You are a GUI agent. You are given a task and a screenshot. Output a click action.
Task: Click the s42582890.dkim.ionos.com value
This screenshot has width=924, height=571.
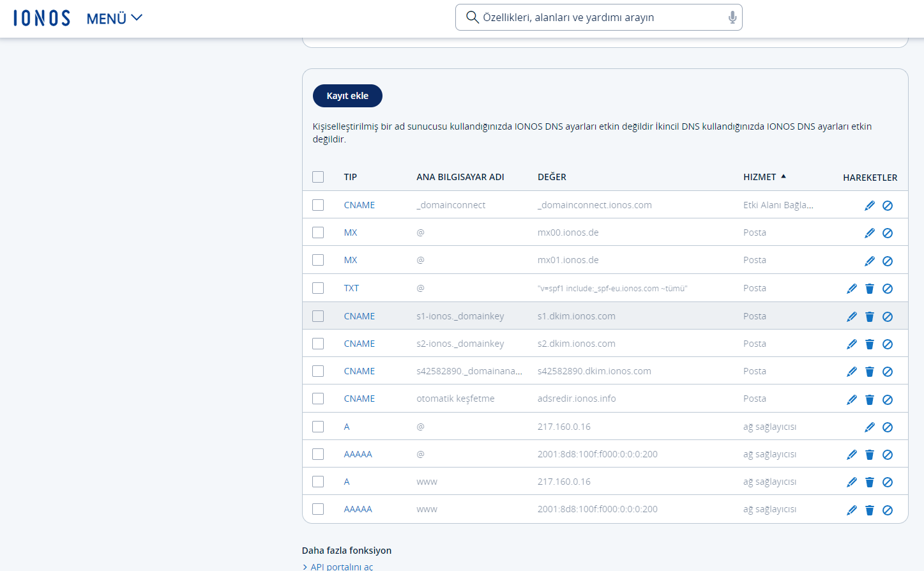point(595,371)
